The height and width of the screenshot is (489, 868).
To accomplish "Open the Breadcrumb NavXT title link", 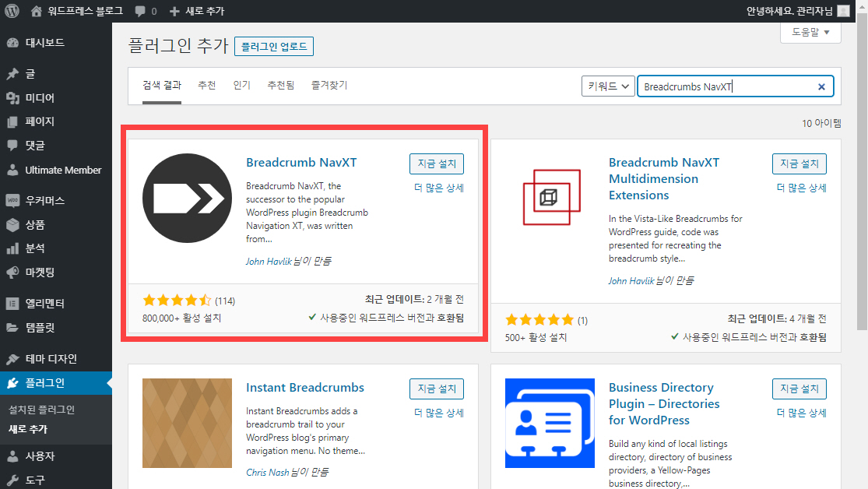I will click(x=301, y=162).
